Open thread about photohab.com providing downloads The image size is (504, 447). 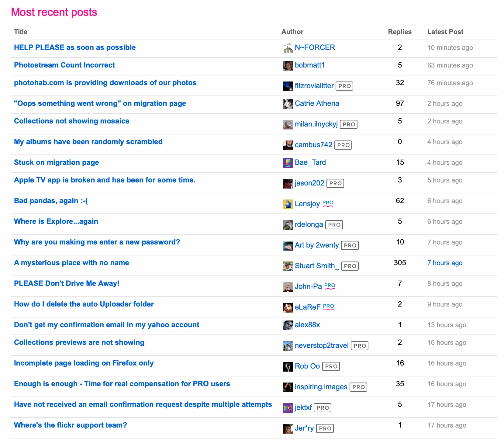pyautogui.click(x=105, y=83)
